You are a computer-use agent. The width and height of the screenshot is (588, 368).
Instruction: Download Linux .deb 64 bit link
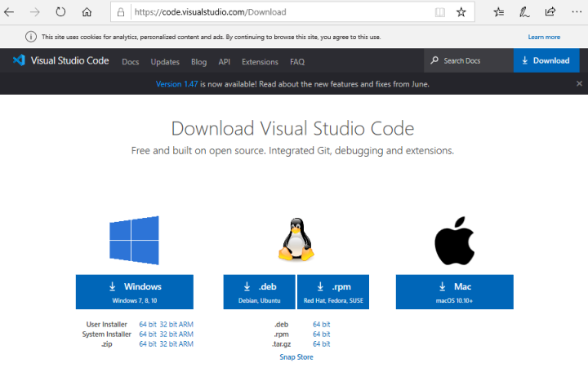point(322,324)
